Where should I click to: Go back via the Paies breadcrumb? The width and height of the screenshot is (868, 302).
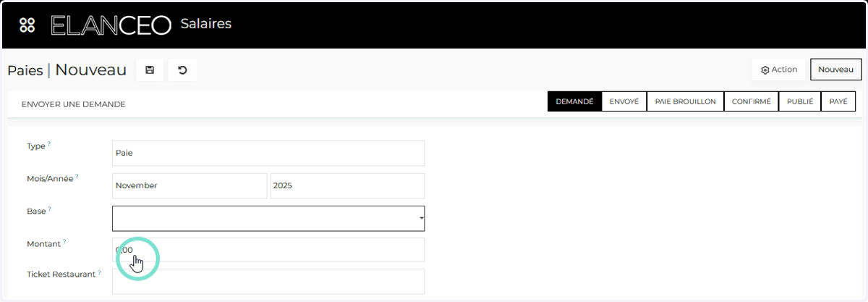click(x=25, y=70)
